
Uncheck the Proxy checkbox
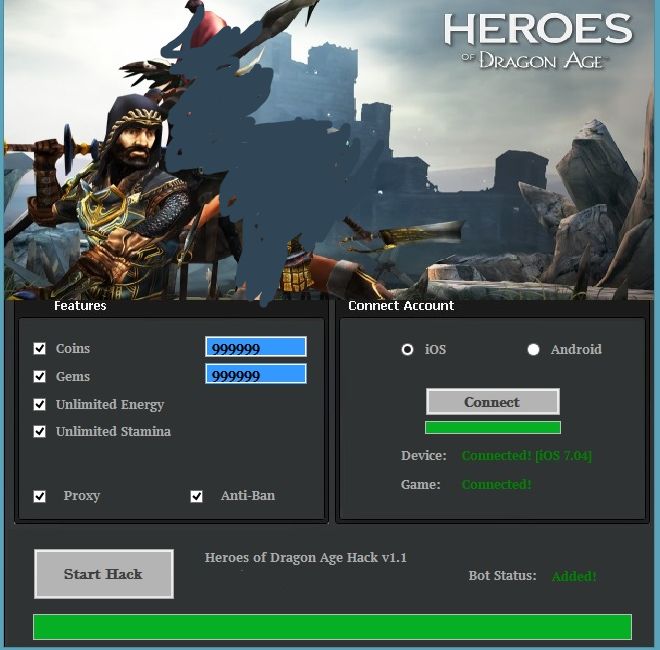40,496
